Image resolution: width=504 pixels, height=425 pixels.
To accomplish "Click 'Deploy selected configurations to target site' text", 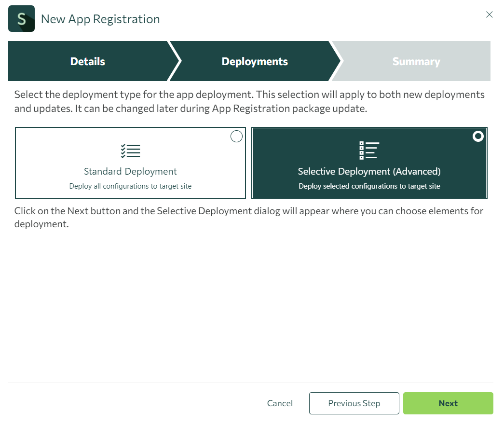I will click(369, 186).
